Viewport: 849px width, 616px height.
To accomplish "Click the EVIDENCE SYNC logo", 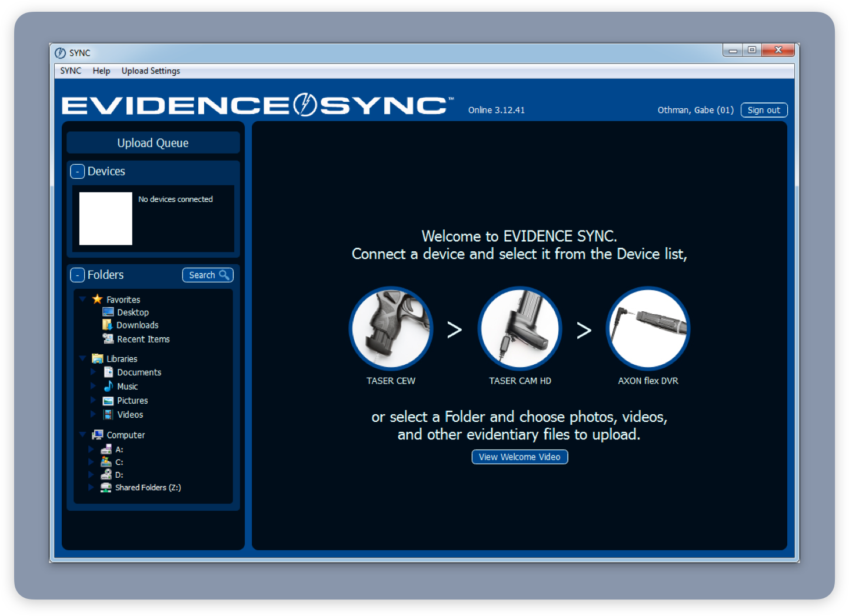I will pos(257,105).
